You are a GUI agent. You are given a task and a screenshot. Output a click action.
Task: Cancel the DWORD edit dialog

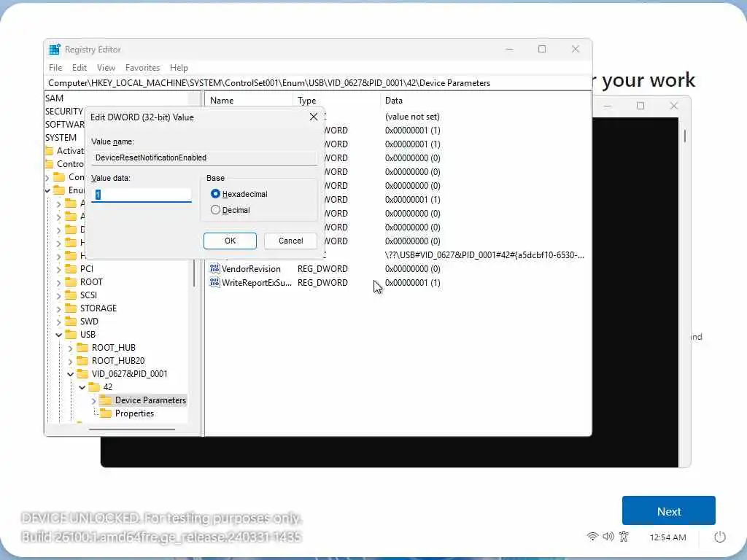(290, 241)
